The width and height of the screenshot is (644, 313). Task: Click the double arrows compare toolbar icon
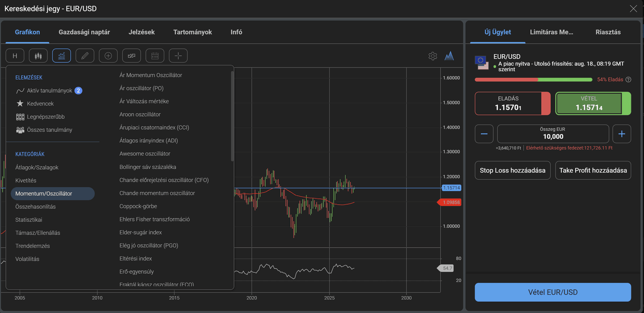pyautogui.click(x=131, y=56)
